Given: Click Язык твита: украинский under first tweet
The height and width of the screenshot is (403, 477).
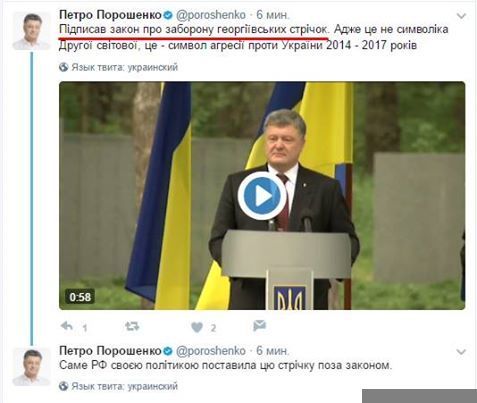Looking at the screenshot, I should pos(125,67).
